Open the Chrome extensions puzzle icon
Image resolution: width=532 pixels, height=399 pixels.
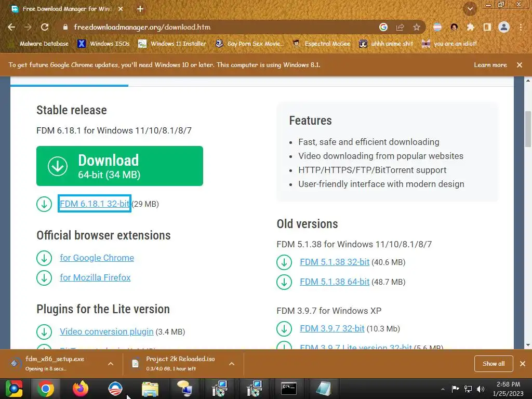470,27
